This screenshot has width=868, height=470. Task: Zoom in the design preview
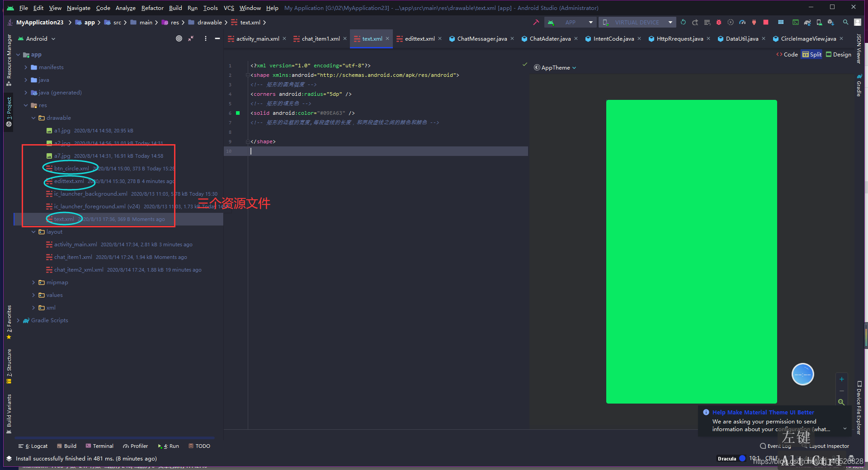[842, 379]
